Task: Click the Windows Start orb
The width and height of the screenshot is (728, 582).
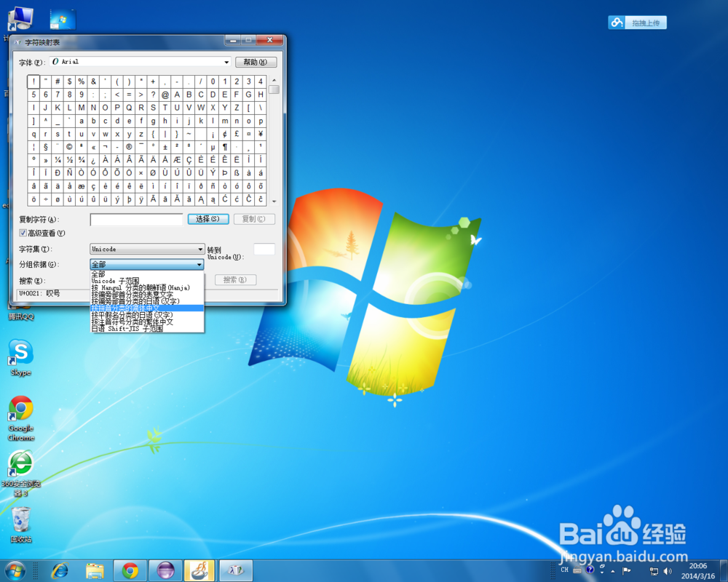Action: pyautogui.click(x=15, y=570)
